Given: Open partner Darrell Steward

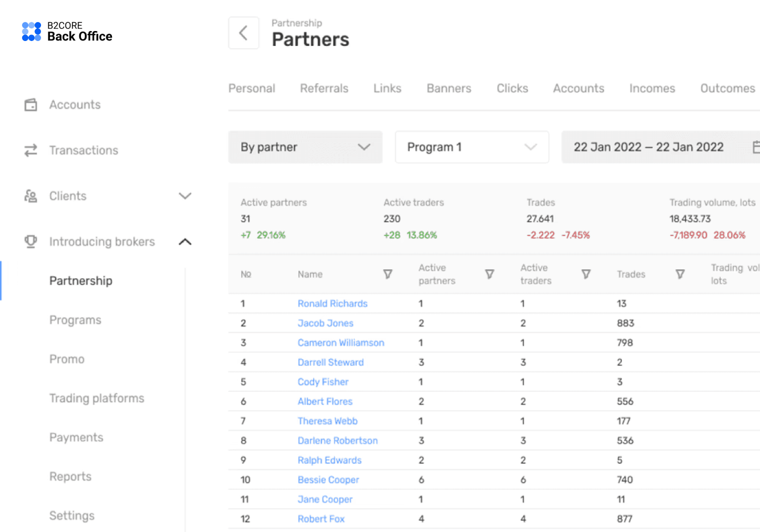Looking at the screenshot, I should click(x=331, y=362).
